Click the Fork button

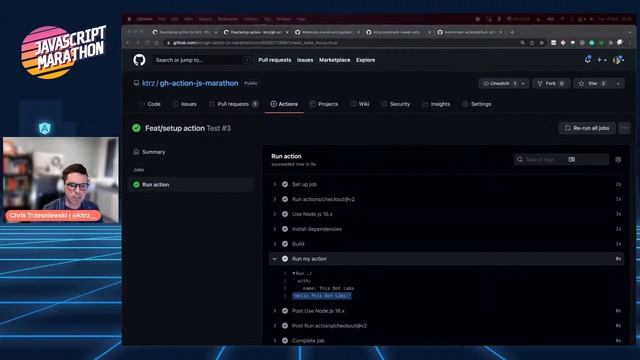pyautogui.click(x=551, y=83)
